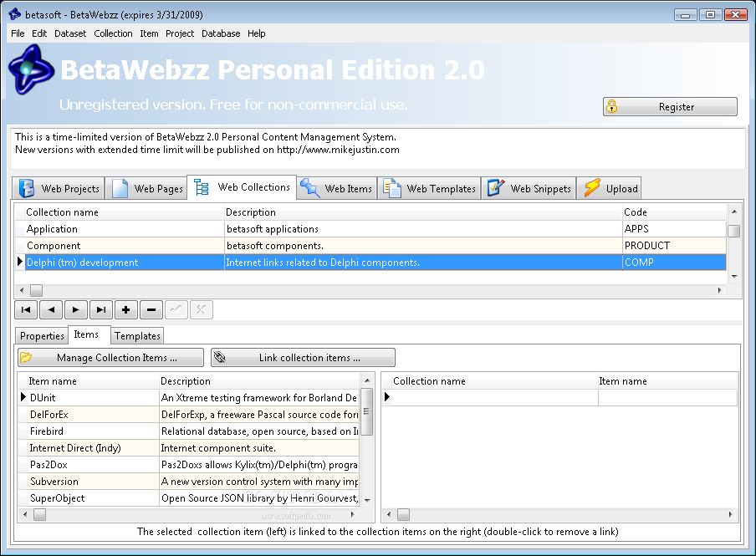This screenshot has height=556, width=756.
Task: Click the padlock icon on Register button
Action: [x=612, y=106]
